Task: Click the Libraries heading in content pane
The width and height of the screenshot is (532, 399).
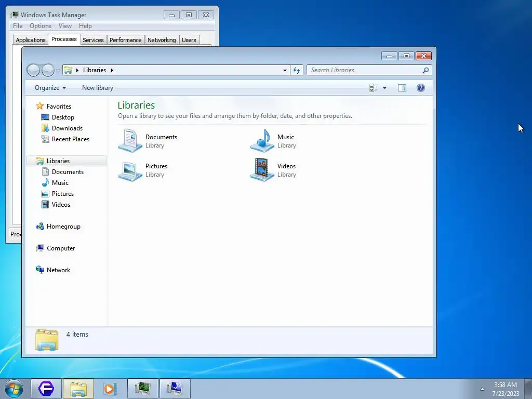Action: click(137, 105)
